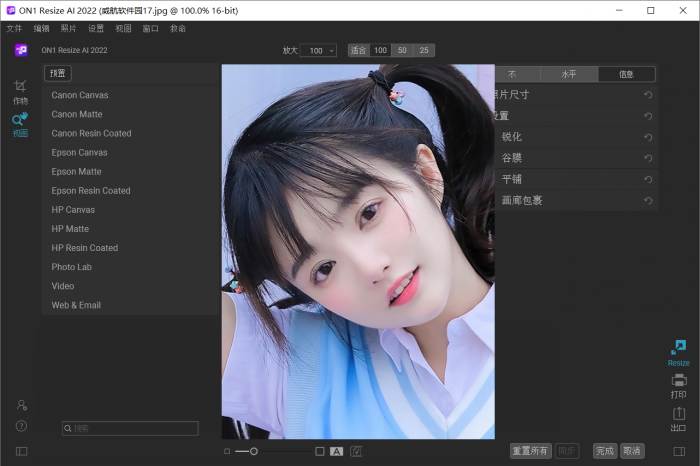Reset the 锐化 sharpening pane
Image resolution: width=700 pixels, height=466 pixels.
(x=648, y=137)
